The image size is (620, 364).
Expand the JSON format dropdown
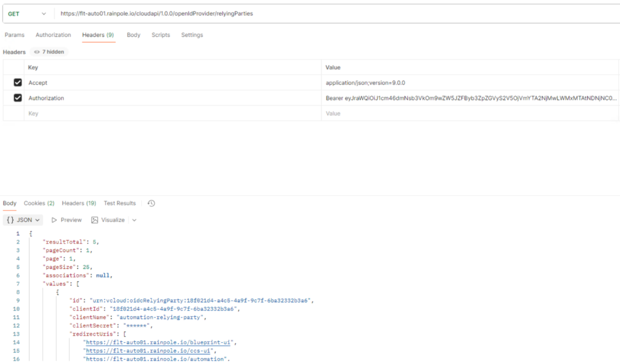(24, 220)
